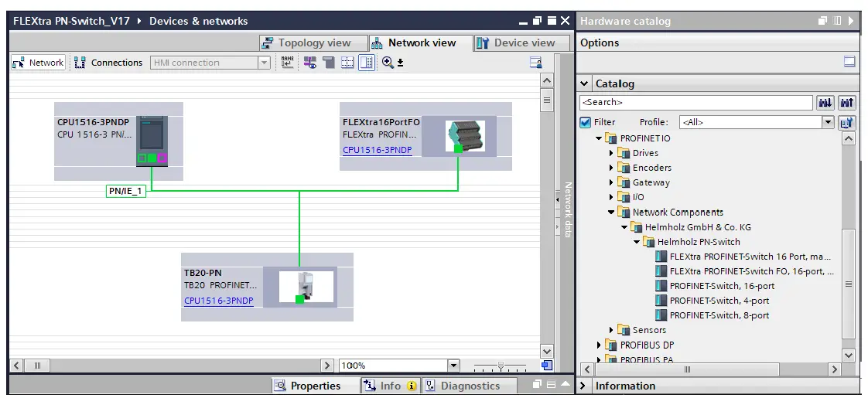Collapse the Catalog section chevron

[585, 83]
